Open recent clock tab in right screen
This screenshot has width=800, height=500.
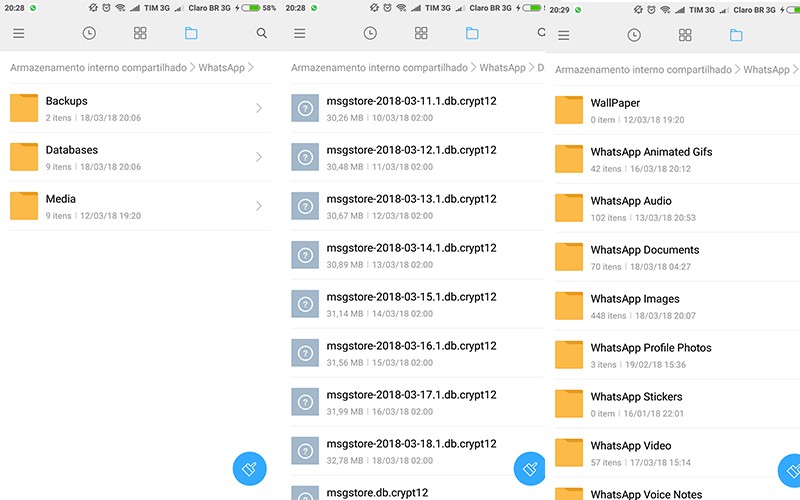[x=634, y=36]
